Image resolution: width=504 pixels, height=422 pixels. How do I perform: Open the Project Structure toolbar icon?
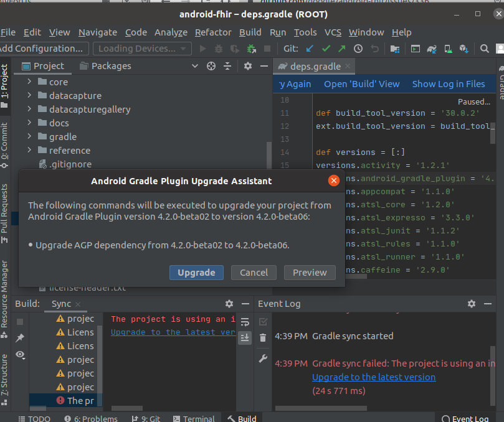395,49
